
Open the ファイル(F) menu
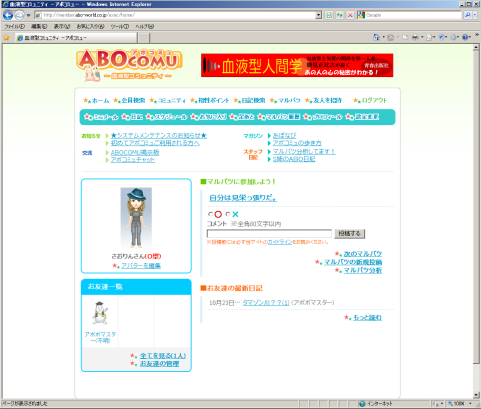tap(14, 26)
